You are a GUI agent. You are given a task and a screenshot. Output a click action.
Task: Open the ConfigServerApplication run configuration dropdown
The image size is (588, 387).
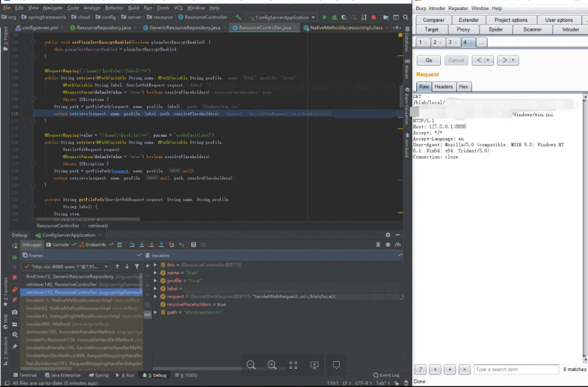(x=281, y=18)
